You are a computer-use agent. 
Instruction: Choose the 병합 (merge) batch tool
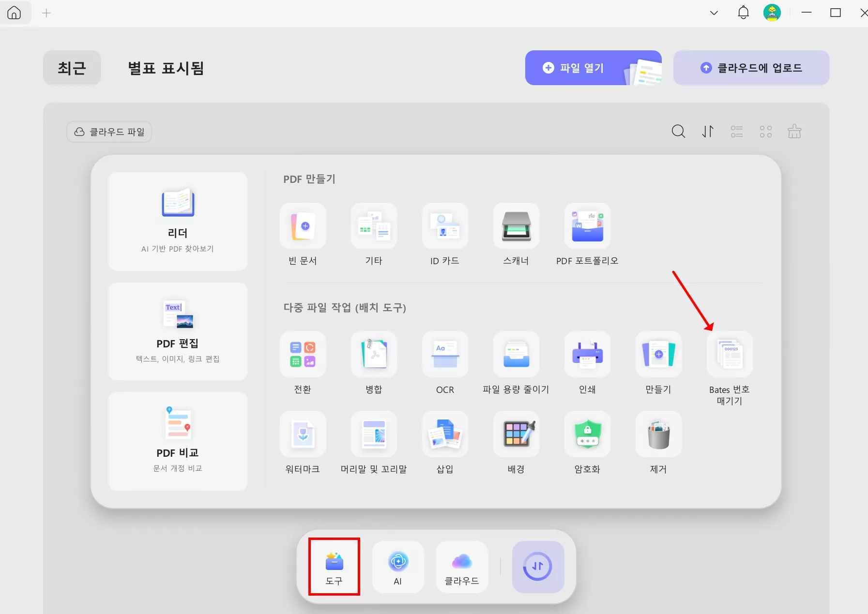[374, 354]
